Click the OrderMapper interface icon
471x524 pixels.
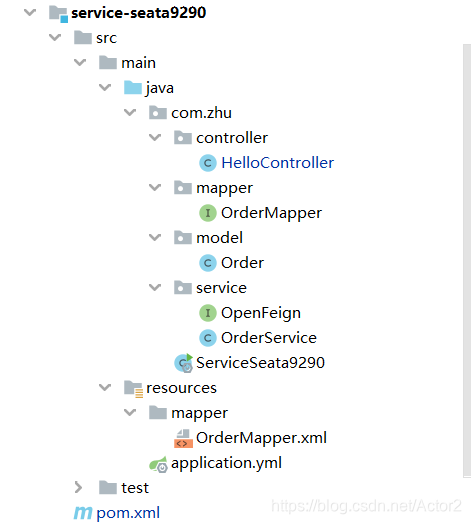[208, 213]
